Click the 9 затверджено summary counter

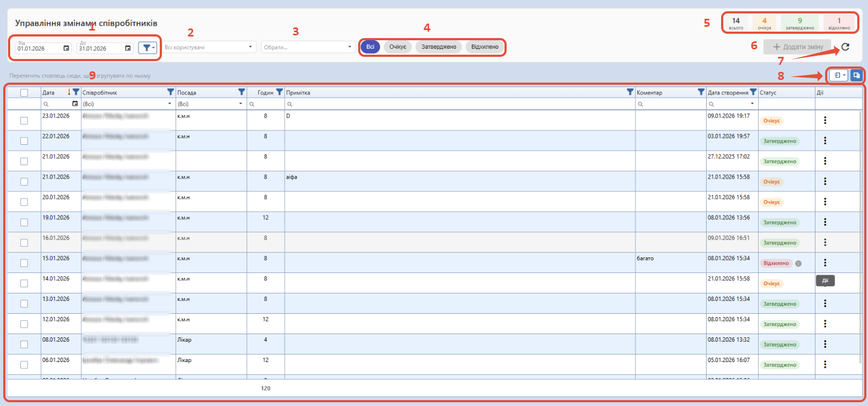pyautogui.click(x=800, y=23)
